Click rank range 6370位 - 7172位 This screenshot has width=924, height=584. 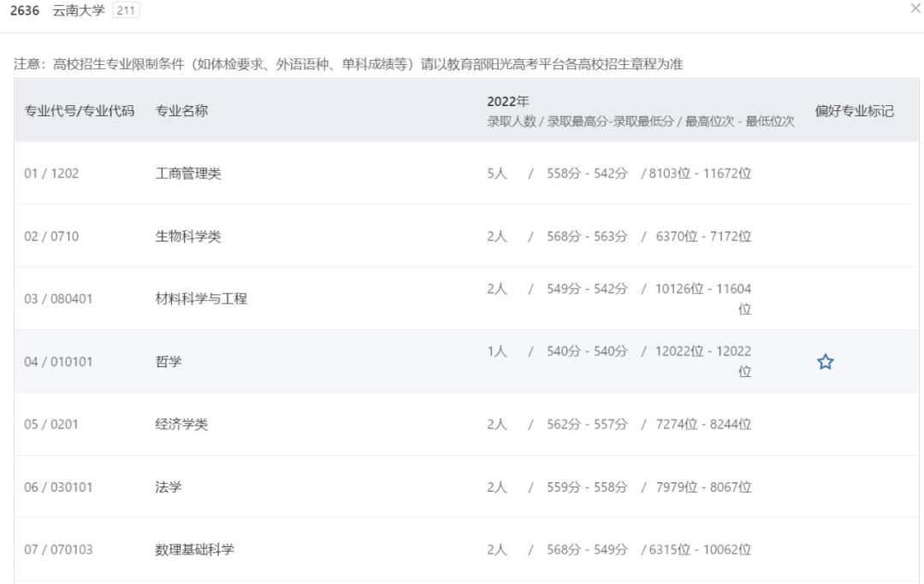coord(703,236)
